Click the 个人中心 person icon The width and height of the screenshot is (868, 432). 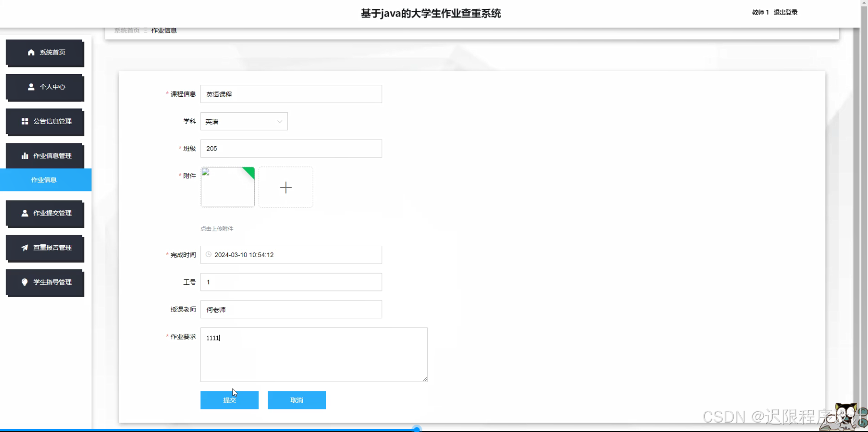[x=31, y=87]
